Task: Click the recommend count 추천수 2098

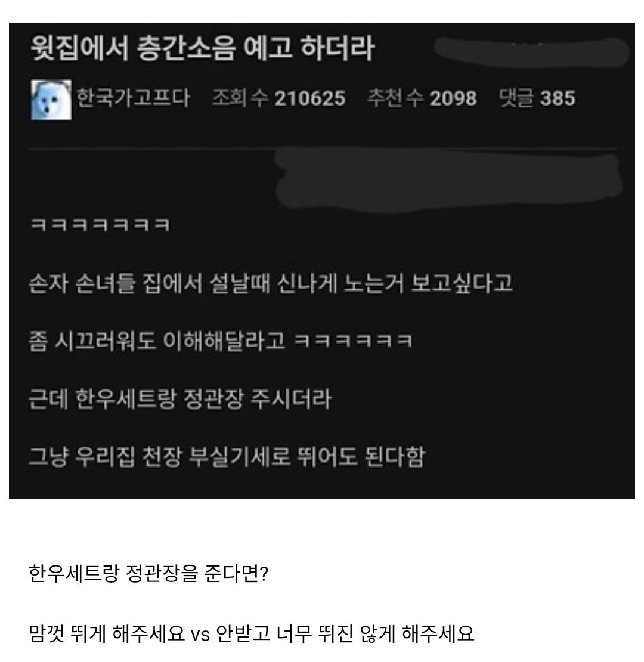Action: 422,98
